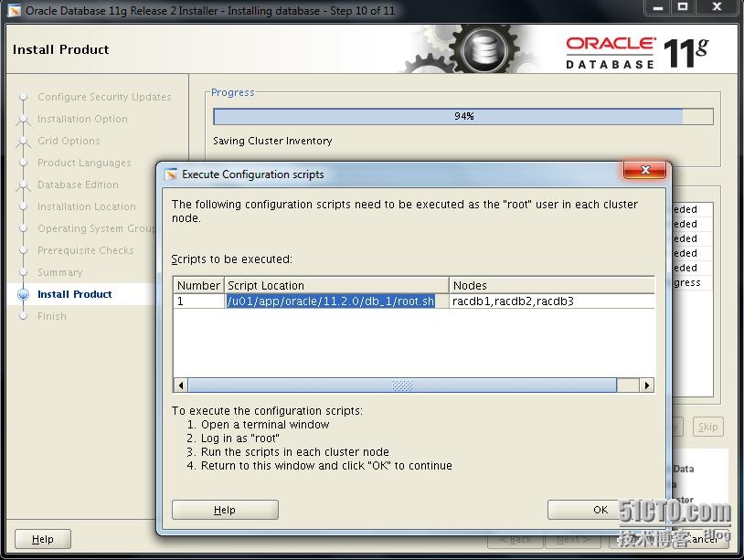The image size is (744, 560).
Task: Select Prerequisite Checks step
Action: pyautogui.click(x=85, y=250)
